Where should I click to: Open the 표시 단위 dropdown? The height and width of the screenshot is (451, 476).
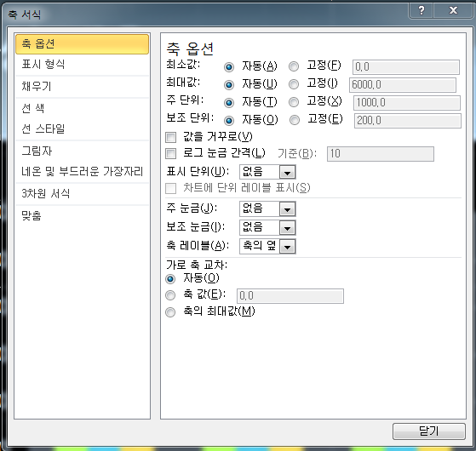click(x=287, y=172)
